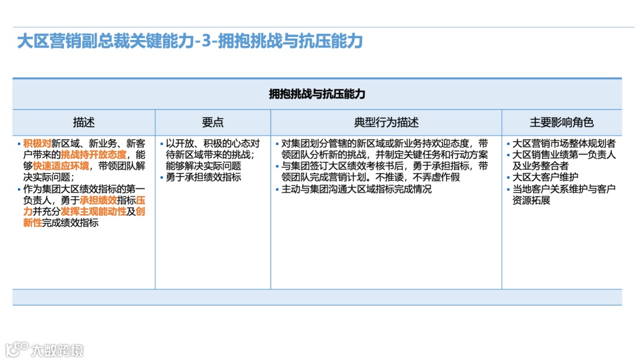644x362 pixels.
Task: Click the orange text 挑战持开放态度
Action: pyautogui.click(x=94, y=155)
